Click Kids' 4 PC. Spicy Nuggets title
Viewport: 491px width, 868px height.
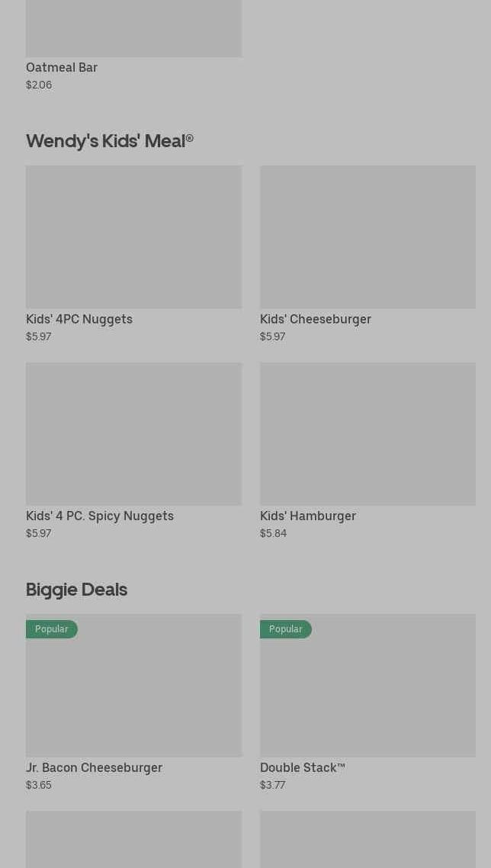click(100, 516)
